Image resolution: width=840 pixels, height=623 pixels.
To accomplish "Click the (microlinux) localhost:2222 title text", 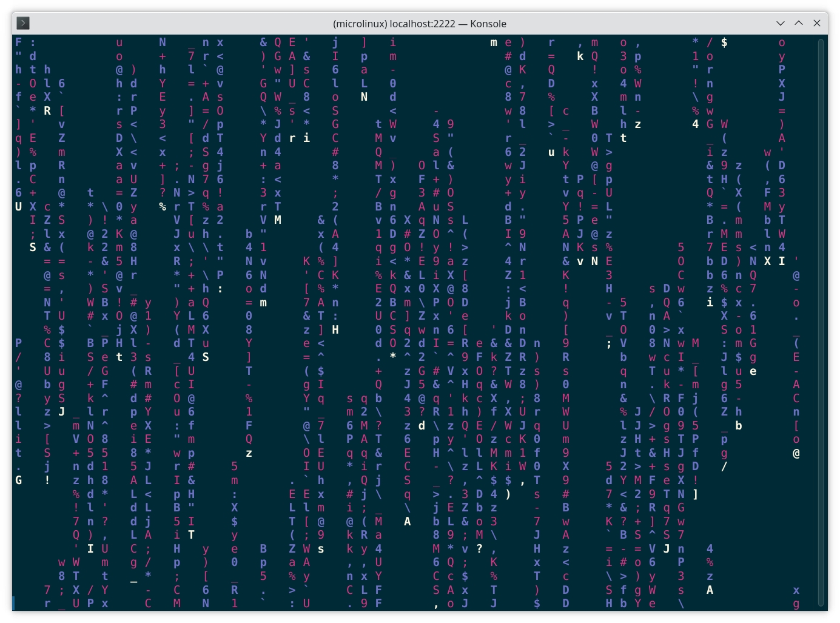I will pos(420,24).
